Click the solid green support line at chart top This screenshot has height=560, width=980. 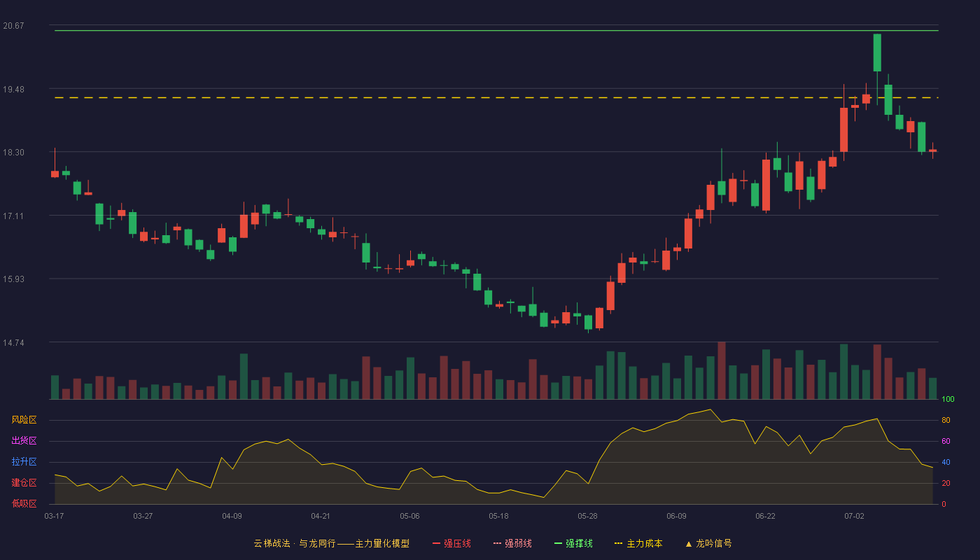[x=496, y=31]
